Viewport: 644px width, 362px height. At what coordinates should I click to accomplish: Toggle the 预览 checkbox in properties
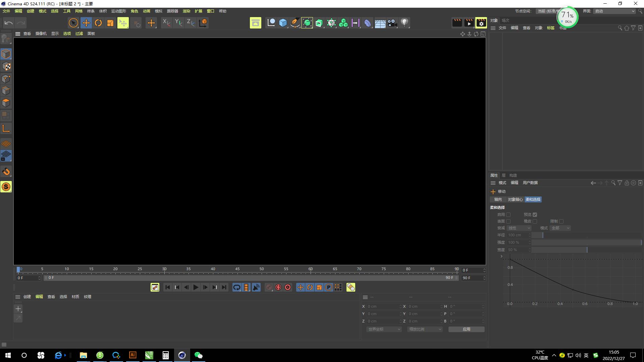pyautogui.click(x=534, y=215)
